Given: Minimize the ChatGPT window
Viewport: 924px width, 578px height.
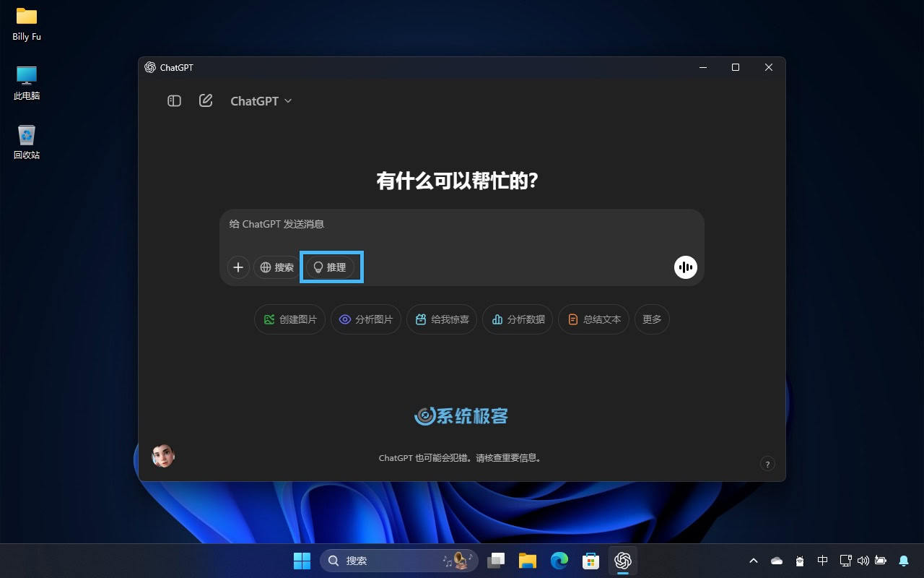Looking at the screenshot, I should click(703, 67).
